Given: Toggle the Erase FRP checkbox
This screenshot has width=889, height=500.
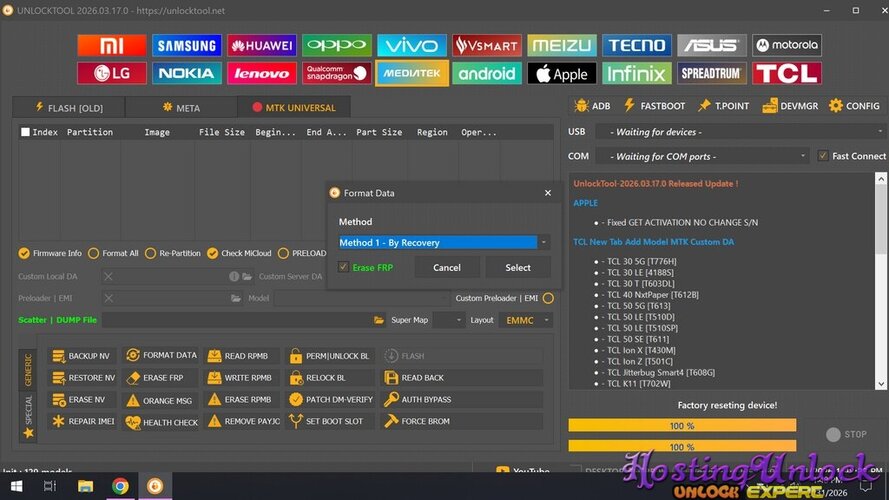Looking at the screenshot, I should coord(344,267).
